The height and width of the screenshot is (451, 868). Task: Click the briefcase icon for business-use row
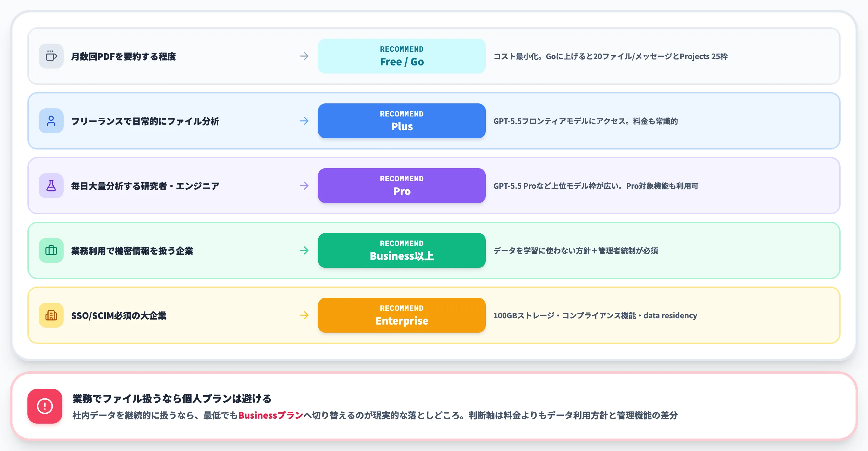point(51,250)
